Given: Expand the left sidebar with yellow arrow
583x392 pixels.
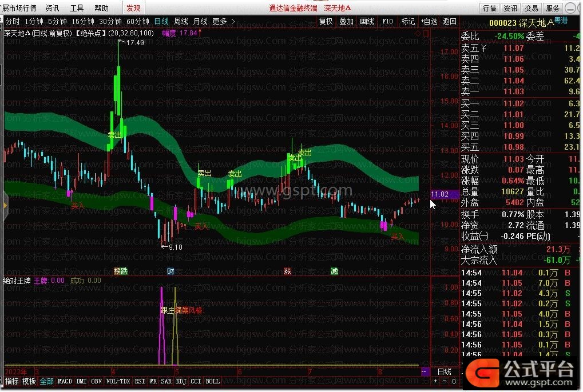Looking at the screenshot, I should (x=5, y=205).
